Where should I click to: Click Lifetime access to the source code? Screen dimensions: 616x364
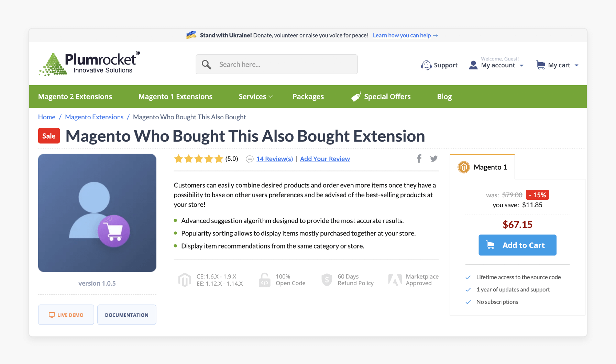(x=518, y=277)
